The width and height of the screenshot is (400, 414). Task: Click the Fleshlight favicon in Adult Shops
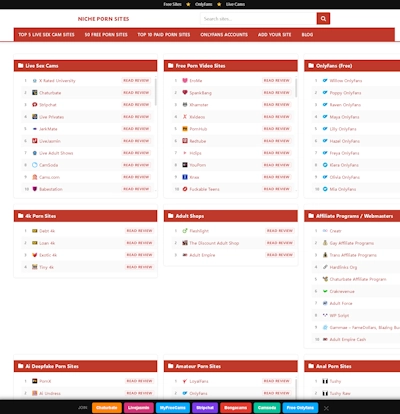point(185,231)
